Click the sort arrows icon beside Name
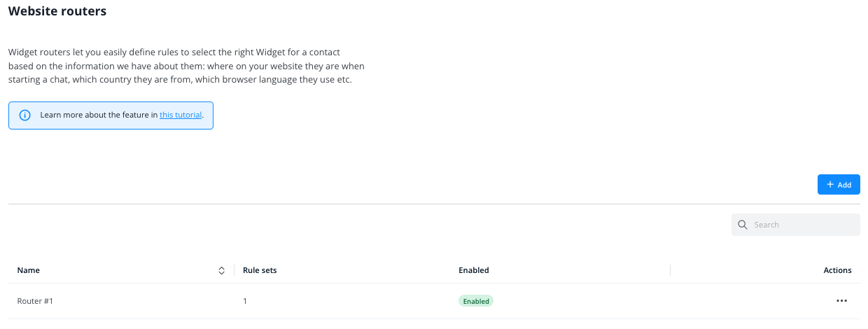The width and height of the screenshot is (868, 329). 221,270
